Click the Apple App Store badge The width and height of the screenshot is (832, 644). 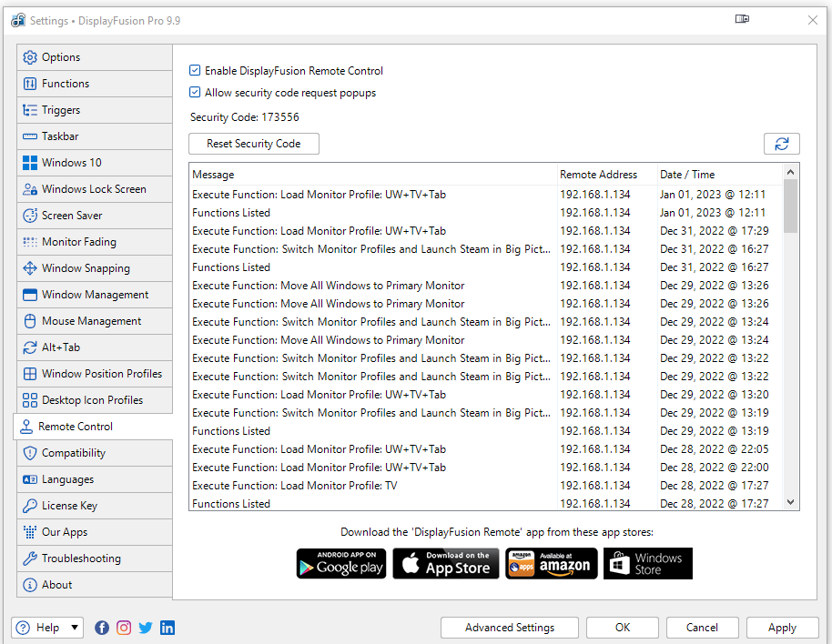[x=446, y=563]
